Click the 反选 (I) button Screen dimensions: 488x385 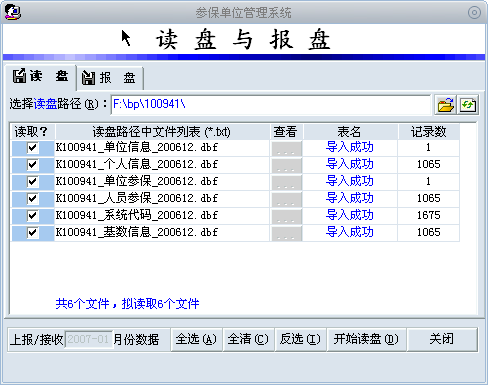click(300, 339)
